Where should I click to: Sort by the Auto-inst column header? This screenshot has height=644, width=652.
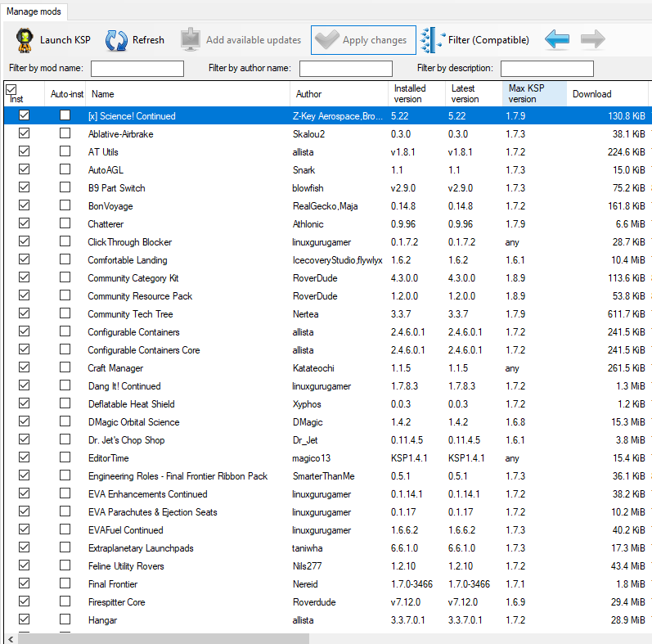point(65,94)
